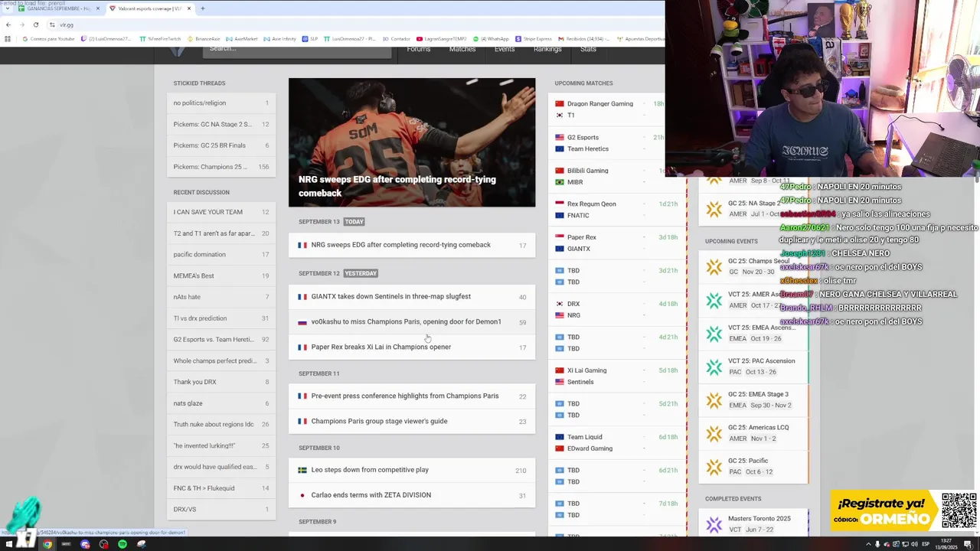The image size is (980, 551).
Task: Open GC 25: EMEA Stage 3 event
Action: (x=753, y=399)
